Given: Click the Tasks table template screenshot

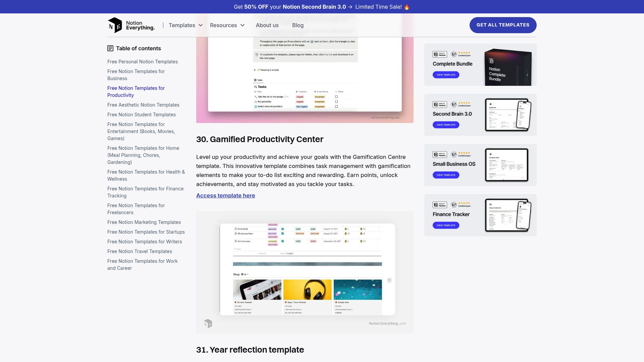Looking at the screenshot, I should click(305, 80).
